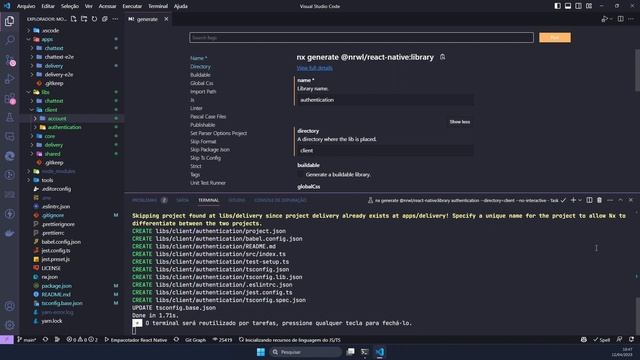
Task: Jump to Unit Test Runner flag
Action: [208, 183]
